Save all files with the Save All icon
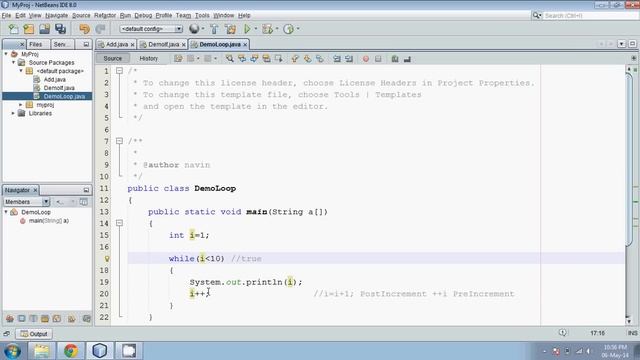Image resolution: width=640 pixels, height=360 pixels. [x=60, y=29]
